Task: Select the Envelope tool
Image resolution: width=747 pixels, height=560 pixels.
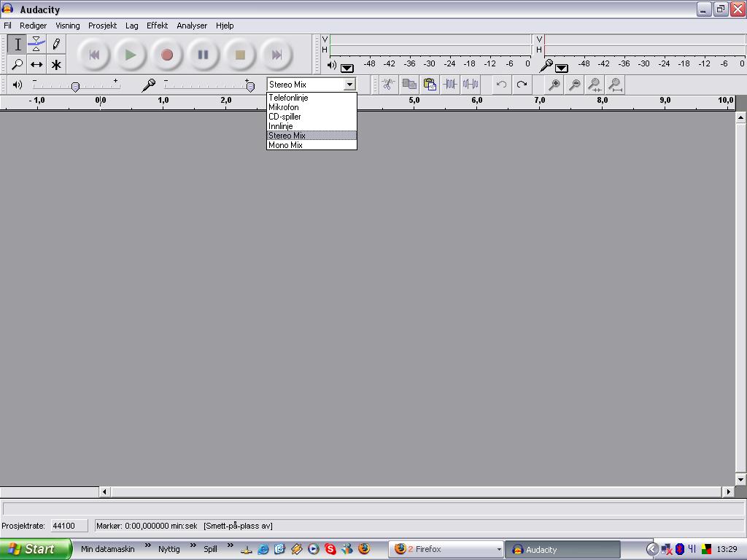Action: click(36, 44)
